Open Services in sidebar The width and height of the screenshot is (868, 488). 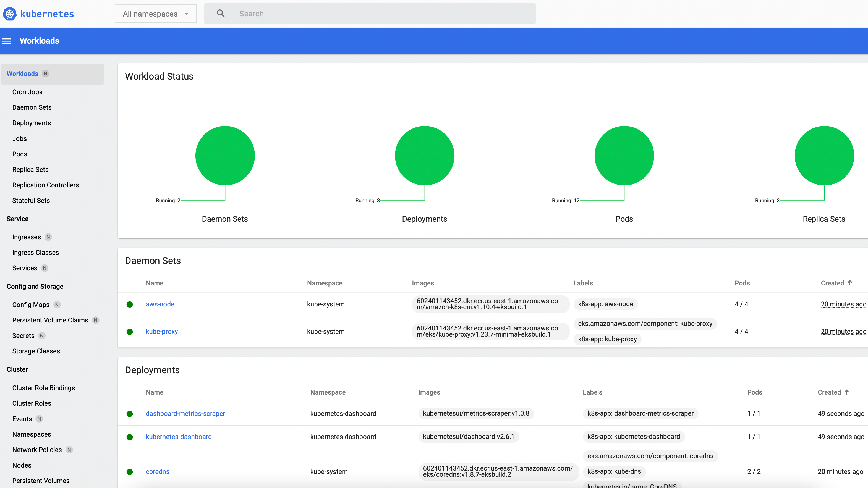point(25,268)
